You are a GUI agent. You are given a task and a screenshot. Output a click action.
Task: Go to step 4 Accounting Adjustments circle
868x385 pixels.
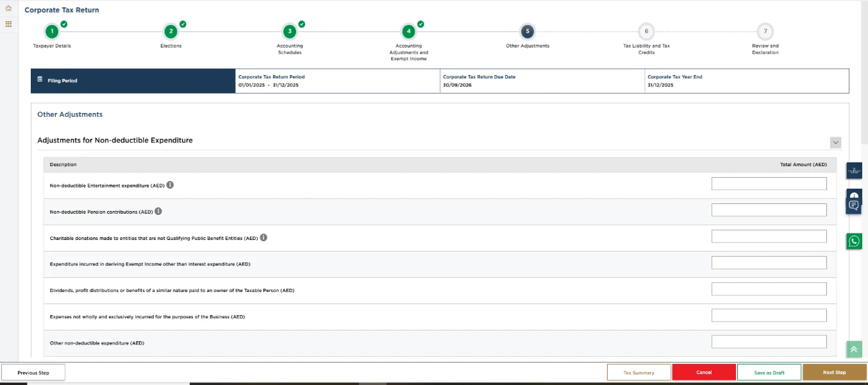click(408, 31)
